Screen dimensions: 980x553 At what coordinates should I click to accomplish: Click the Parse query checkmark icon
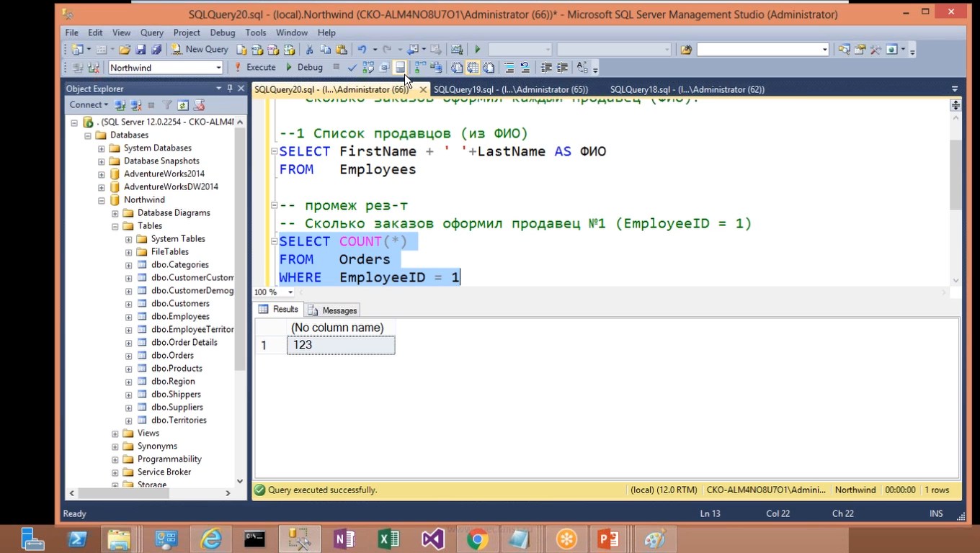(x=352, y=68)
